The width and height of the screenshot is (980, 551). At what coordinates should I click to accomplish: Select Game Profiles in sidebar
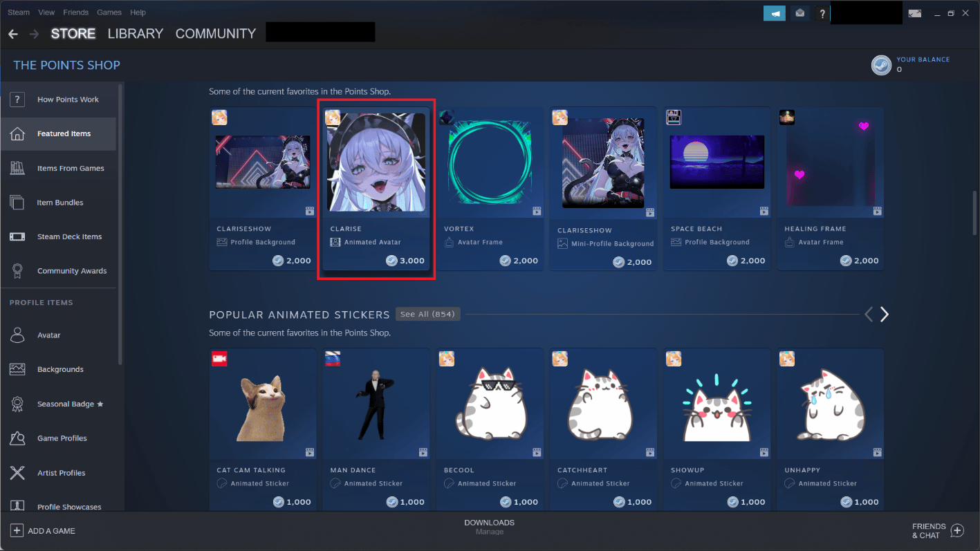pos(58,438)
